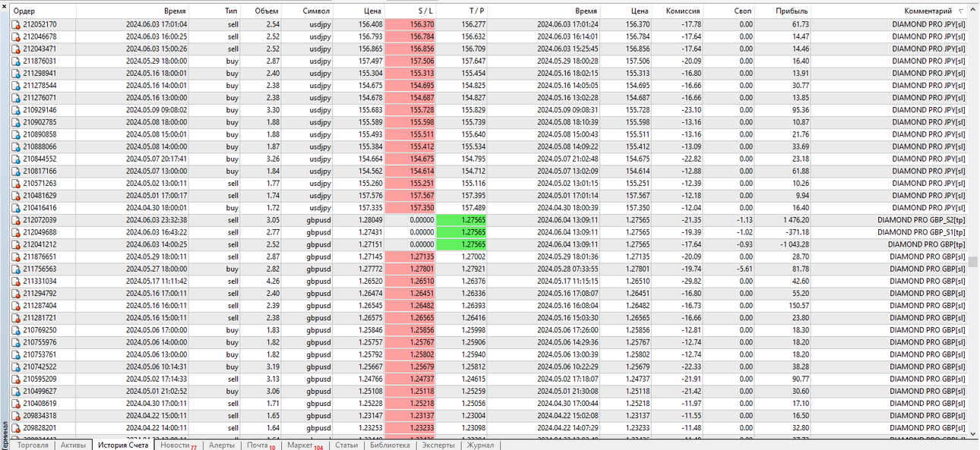Sort by the Объем column header
This screenshot has height=450, width=980.
tap(261, 11)
